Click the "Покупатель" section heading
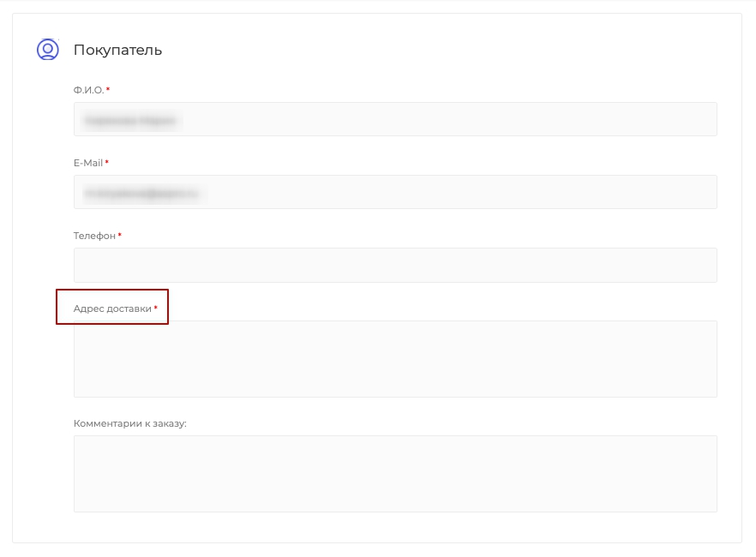756x557 pixels. 117,50
